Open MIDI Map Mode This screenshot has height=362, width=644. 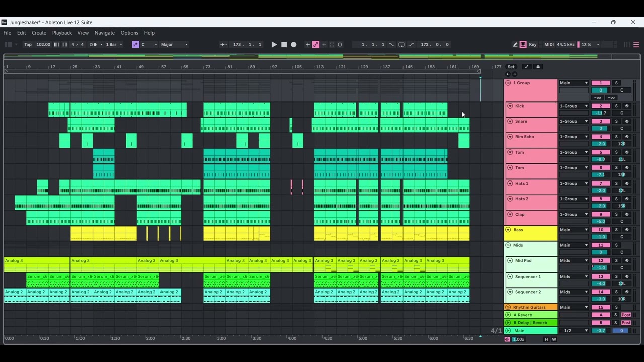tap(549, 44)
